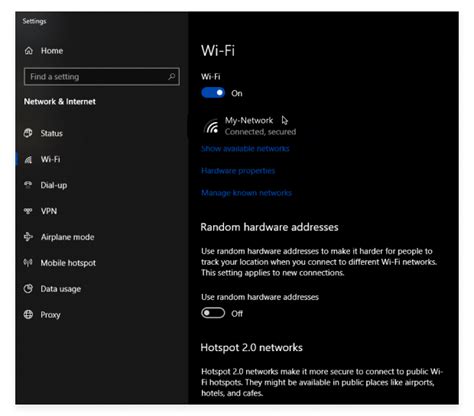
Task: Click the Settings window title
Action: (34, 21)
